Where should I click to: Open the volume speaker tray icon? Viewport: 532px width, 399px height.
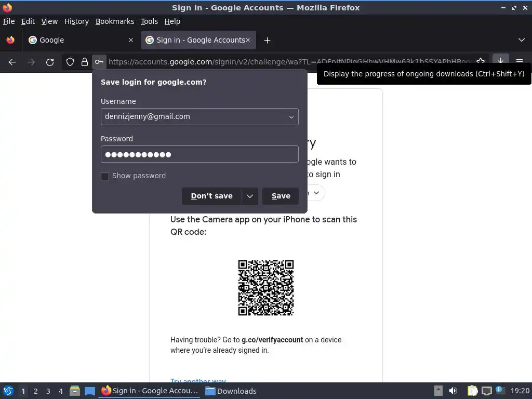pyautogui.click(x=453, y=391)
